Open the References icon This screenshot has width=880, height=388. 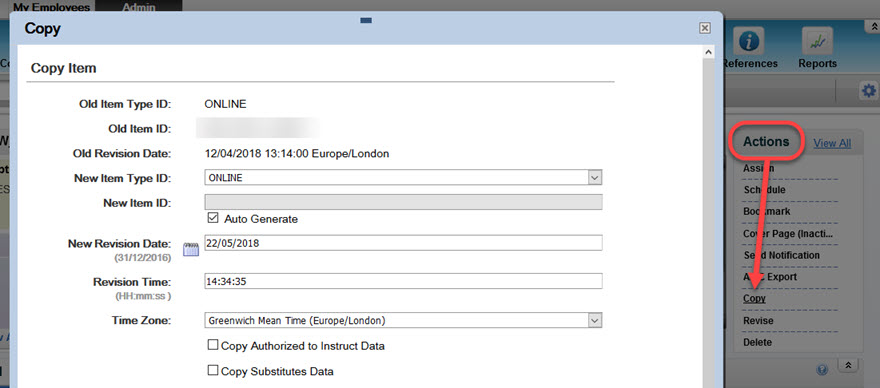(749, 41)
